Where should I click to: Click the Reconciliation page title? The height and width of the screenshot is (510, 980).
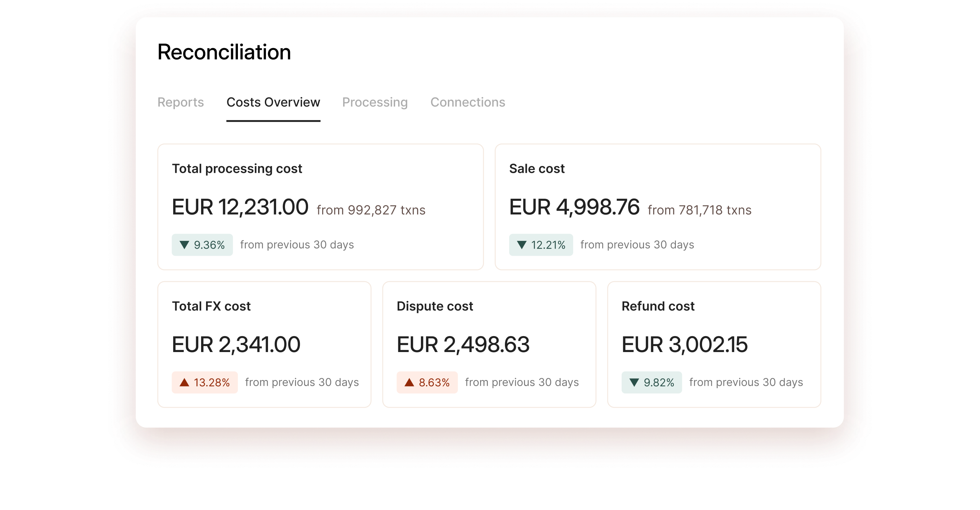point(224,52)
